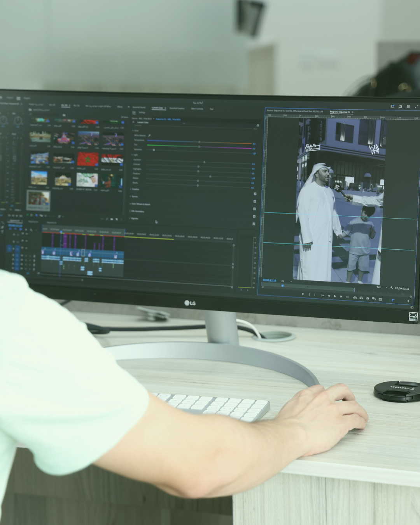
Task: Click the Saturation slider handle
Action: point(154,150)
